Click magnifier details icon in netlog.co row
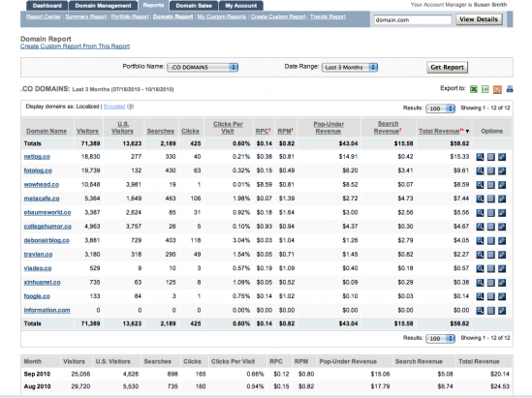The width and height of the screenshot is (532, 398). (x=480, y=157)
